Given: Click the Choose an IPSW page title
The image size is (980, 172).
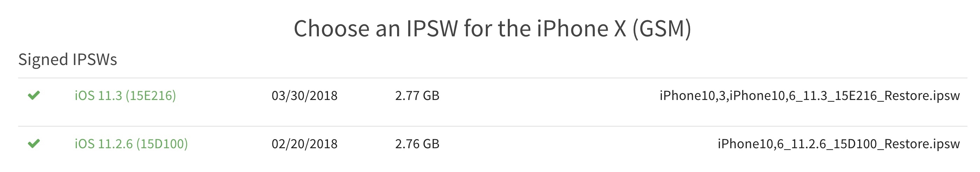Looking at the screenshot, I should coord(492,29).
